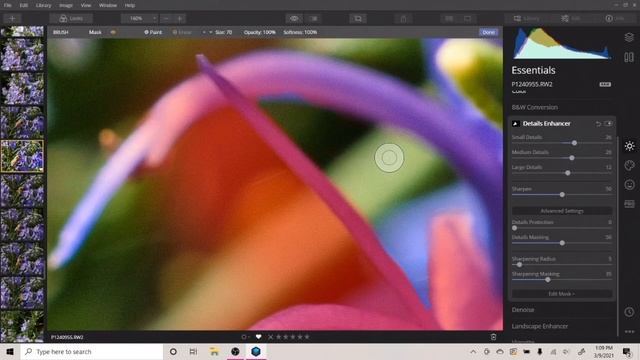Expand the Landscape Enhancer tool

[540, 326]
